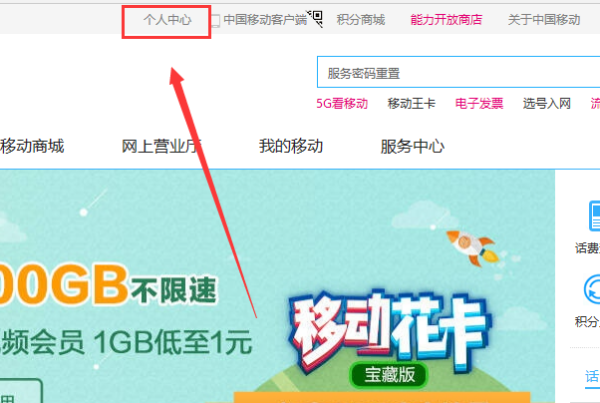The width and height of the screenshot is (600, 403).
Task: Select the 选号入网 hot search link
Action: [x=546, y=104]
